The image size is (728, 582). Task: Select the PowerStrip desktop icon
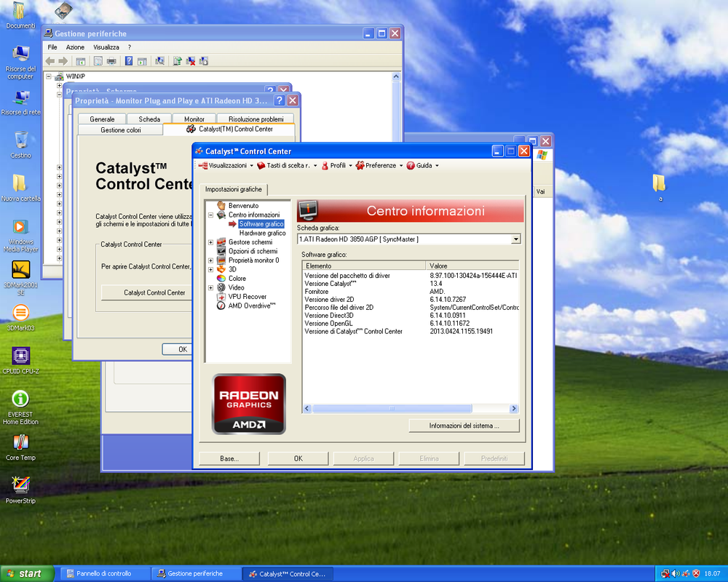pos(20,485)
